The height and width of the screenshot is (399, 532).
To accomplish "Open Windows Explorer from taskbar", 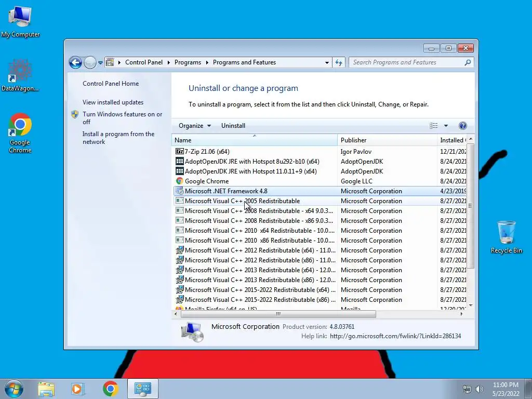I will pos(46,389).
